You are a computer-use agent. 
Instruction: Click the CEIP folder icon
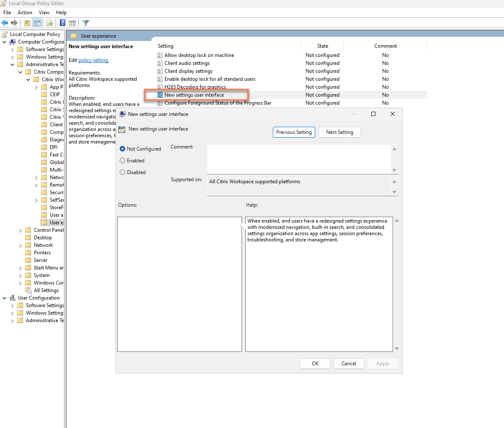click(44, 95)
